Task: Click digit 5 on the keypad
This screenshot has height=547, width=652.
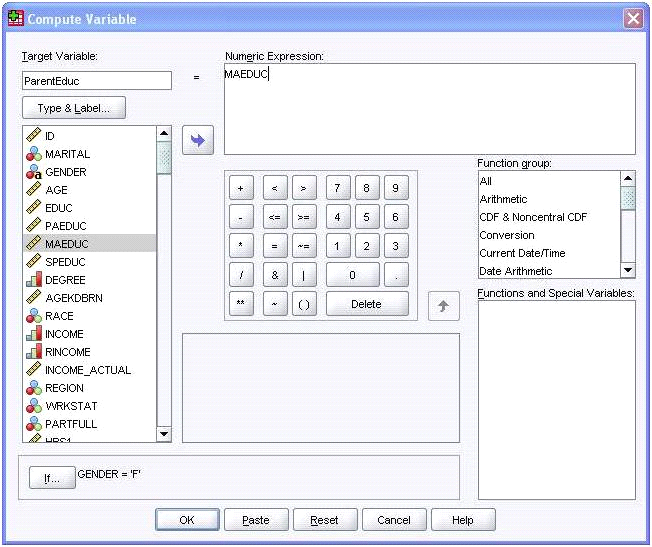Action: click(x=367, y=217)
